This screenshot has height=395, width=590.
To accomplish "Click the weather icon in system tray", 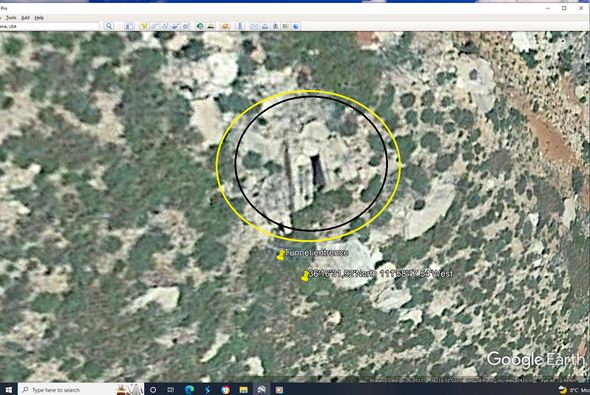I will point(563,389).
